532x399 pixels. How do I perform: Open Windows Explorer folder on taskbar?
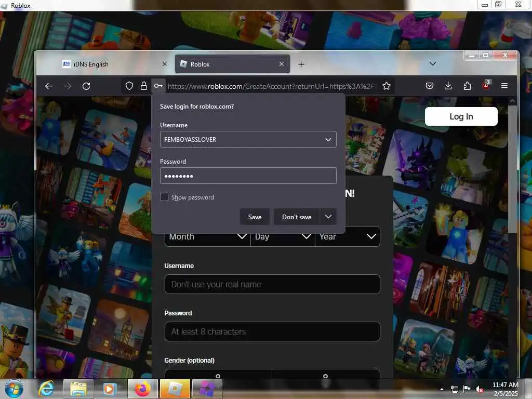click(x=78, y=389)
